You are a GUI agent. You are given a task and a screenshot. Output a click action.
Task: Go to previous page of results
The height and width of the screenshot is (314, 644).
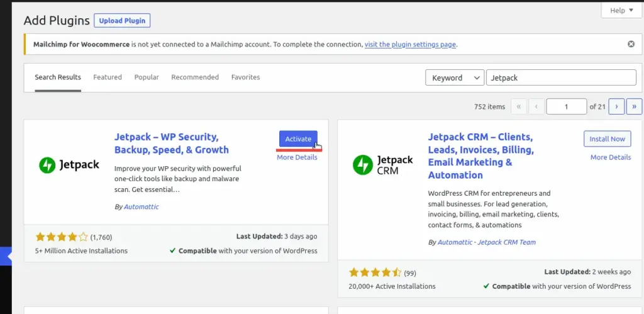tap(536, 106)
